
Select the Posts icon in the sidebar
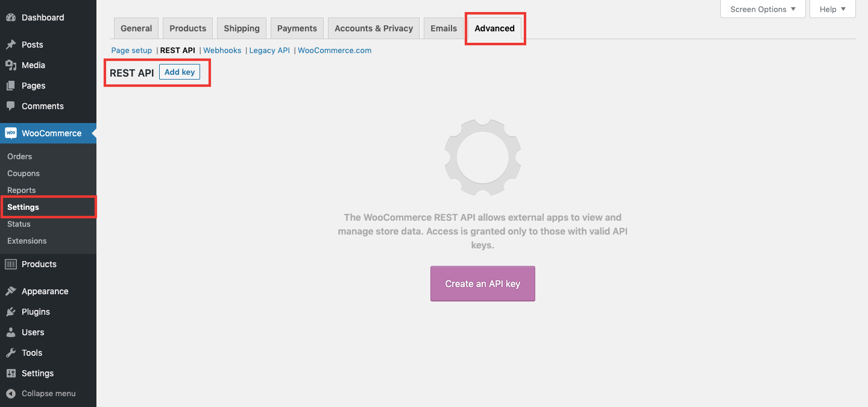(11, 45)
